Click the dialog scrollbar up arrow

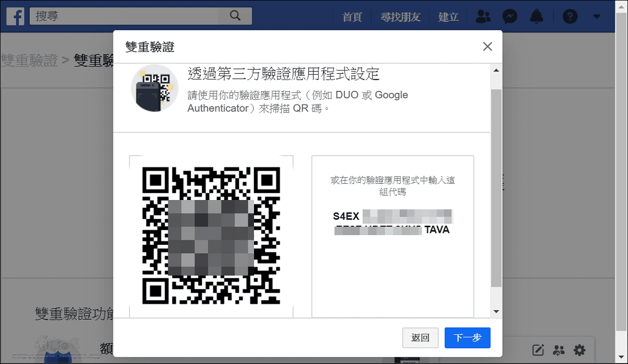coord(496,70)
